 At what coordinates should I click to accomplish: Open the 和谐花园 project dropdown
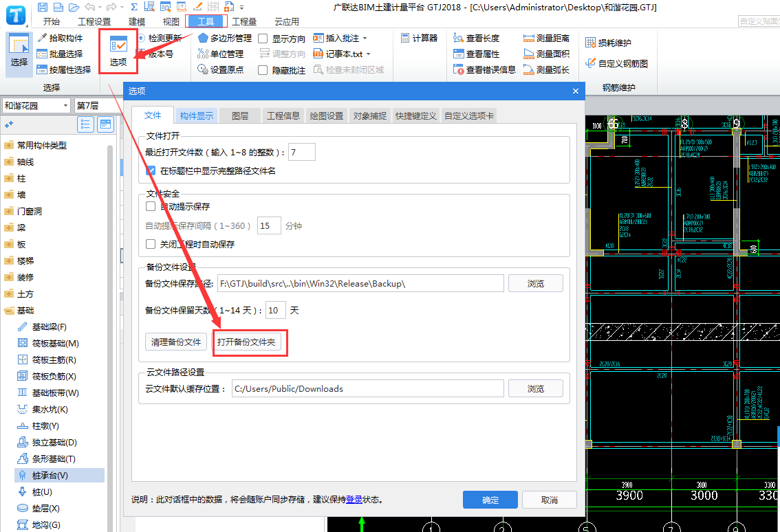(x=36, y=105)
